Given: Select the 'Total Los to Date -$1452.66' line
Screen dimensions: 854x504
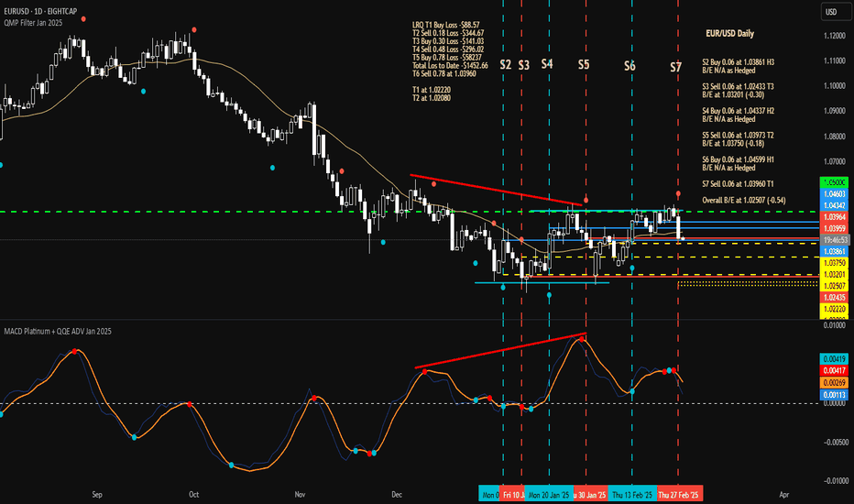Looking at the screenshot, I should click(450, 65).
